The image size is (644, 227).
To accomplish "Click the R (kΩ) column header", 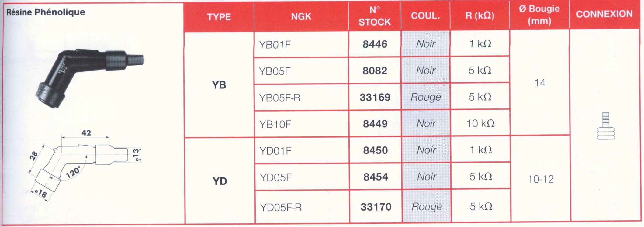I will 480,16.
